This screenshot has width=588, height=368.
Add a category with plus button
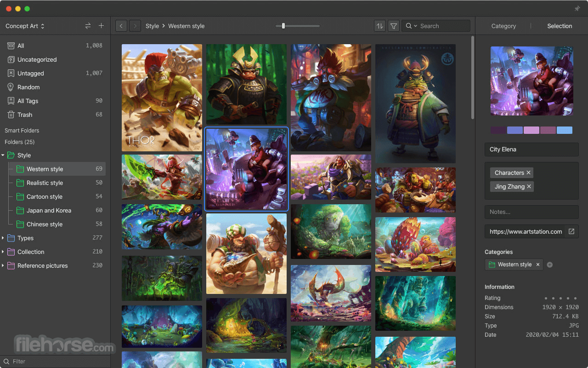tap(550, 264)
